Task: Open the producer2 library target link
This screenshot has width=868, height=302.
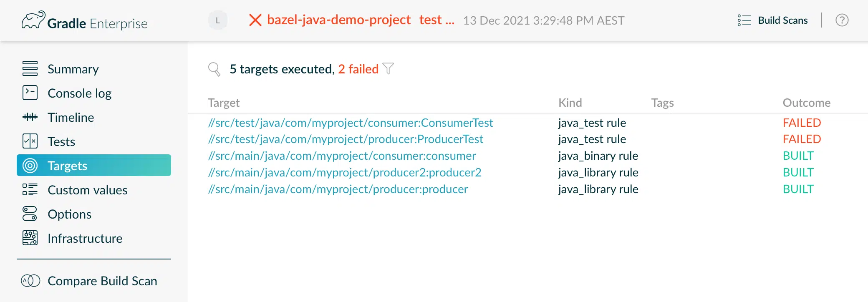Action: (345, 172)
